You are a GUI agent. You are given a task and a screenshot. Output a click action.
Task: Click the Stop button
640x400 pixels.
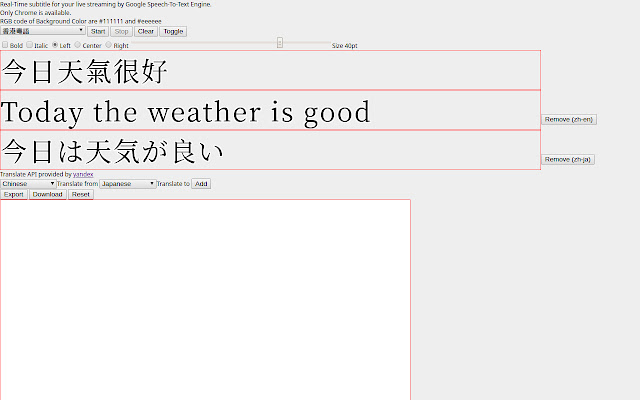tap(121, 31)
